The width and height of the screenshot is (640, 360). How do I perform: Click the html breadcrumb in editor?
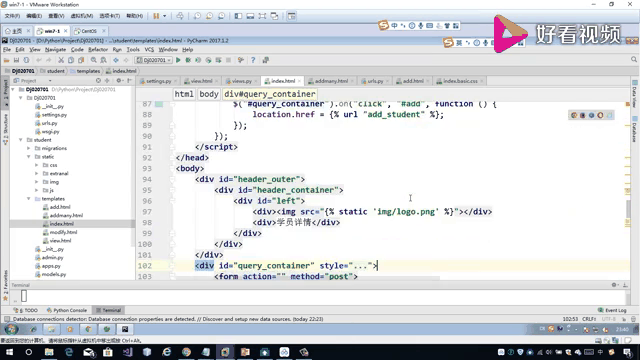pyautogui.click(x=184, y=94)
